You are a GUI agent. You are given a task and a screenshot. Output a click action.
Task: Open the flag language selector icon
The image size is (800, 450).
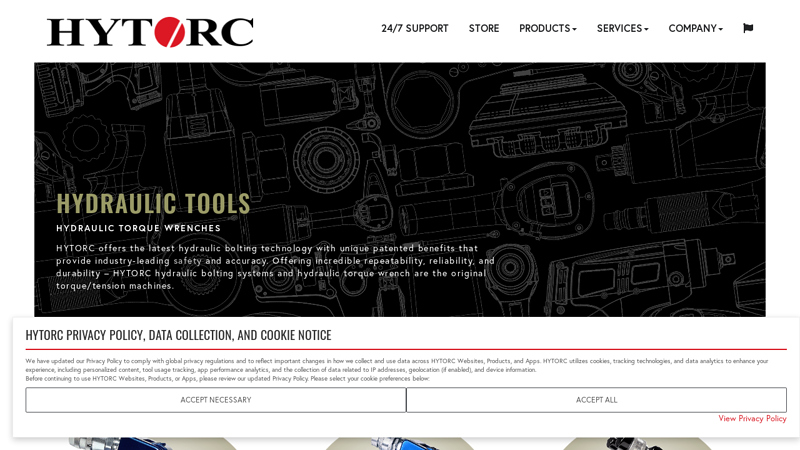pyautogui.click(x=748, y=28)
